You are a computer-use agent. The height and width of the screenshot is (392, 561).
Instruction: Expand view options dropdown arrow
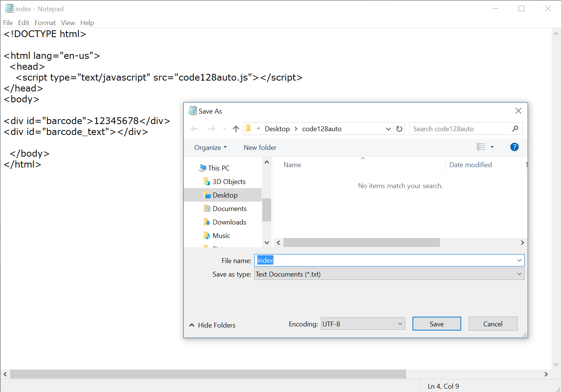492,147
